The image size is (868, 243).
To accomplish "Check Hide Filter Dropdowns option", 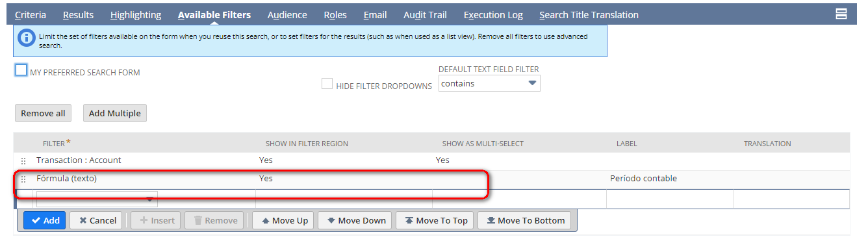I will point(327,84).
